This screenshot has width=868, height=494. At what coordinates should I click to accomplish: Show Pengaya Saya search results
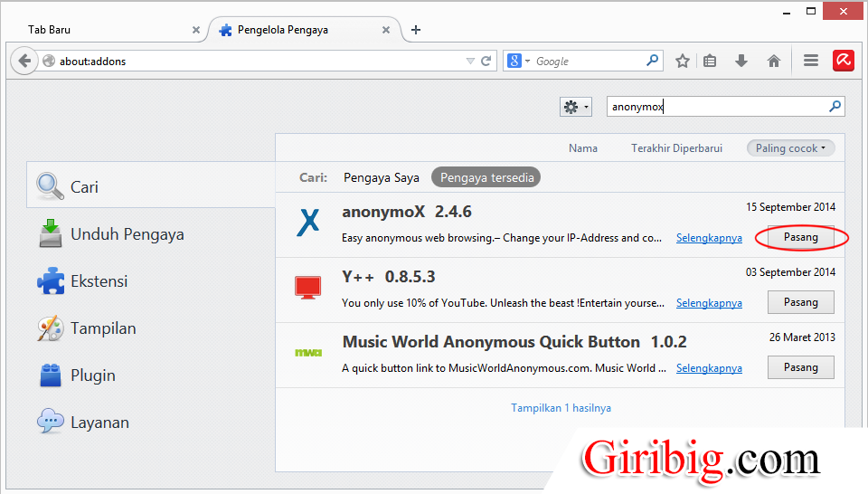[x=382, y=177]
